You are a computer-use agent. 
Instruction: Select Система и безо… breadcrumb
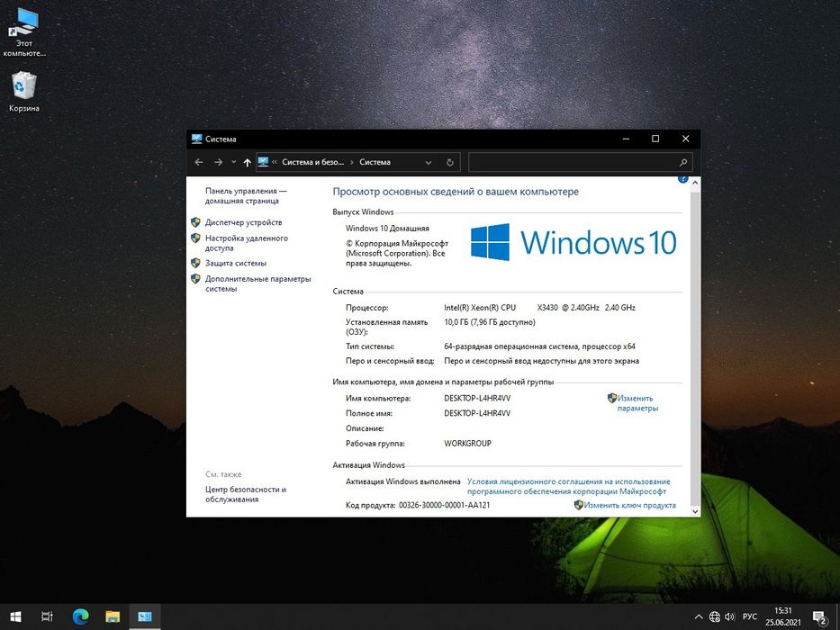[x=312, y=162]
